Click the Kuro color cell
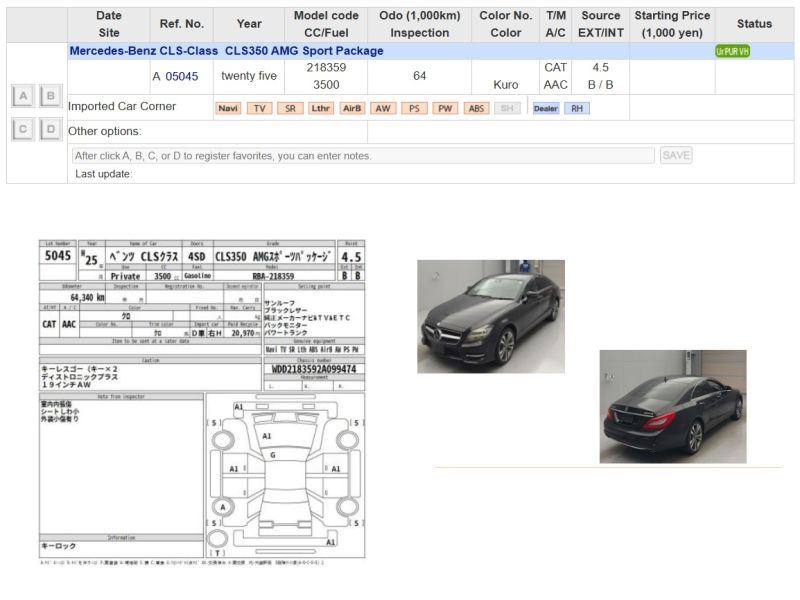800x600 pixels. (506, 85)
